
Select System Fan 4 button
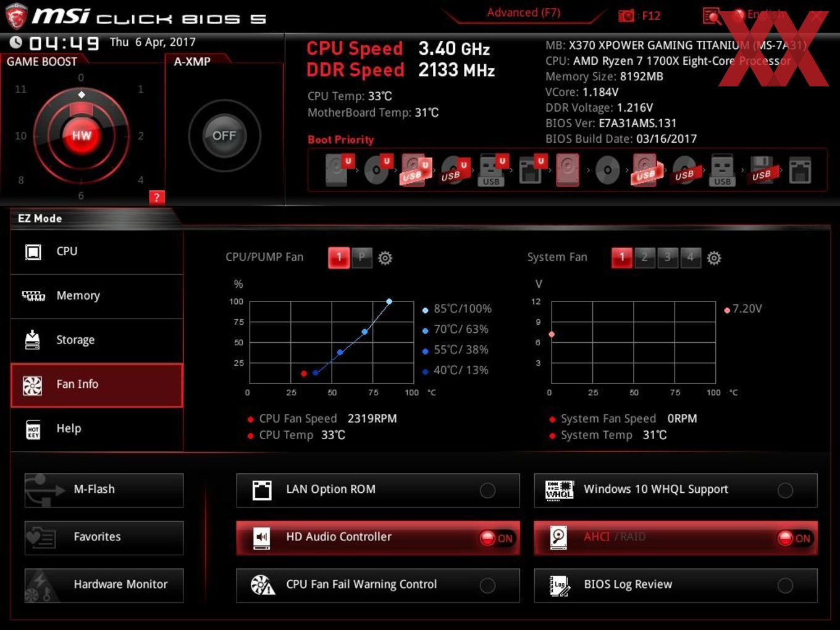tap(691, 258)
